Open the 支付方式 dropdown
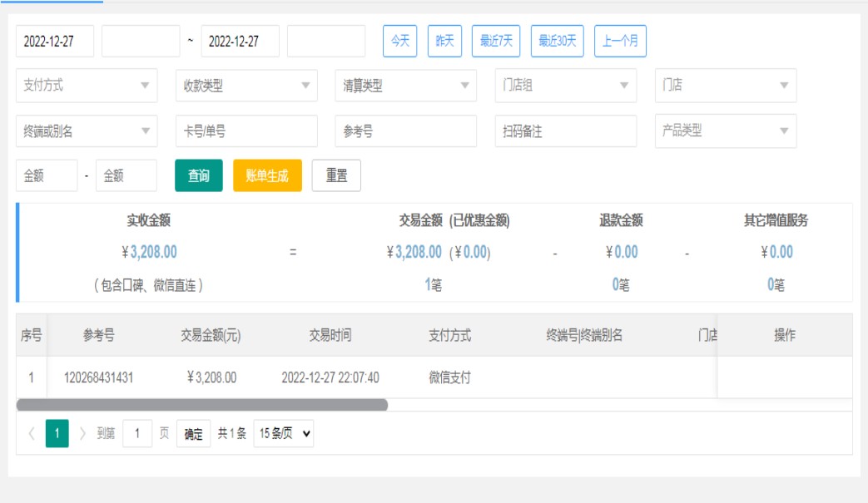Image resolution: width=868 pixels, height=503 pixels. [87, 86]
